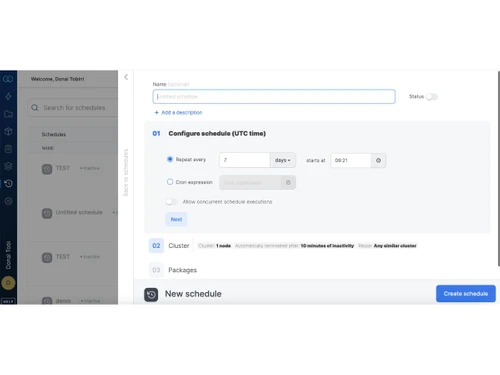Open the lightning bolt sidebar icon

(8, 97)
